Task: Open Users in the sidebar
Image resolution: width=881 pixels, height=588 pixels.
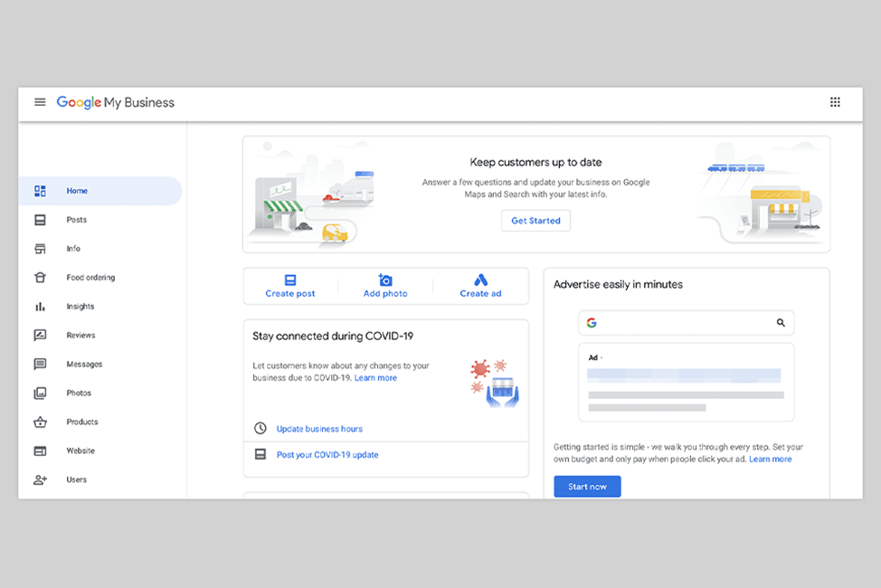Action: coord(100,479)
